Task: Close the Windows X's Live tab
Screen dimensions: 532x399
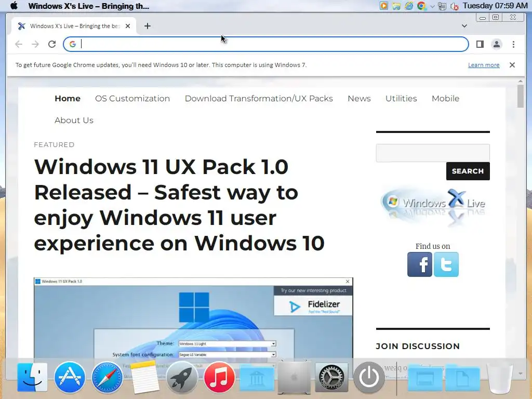Action: click(x=128, y=26)
